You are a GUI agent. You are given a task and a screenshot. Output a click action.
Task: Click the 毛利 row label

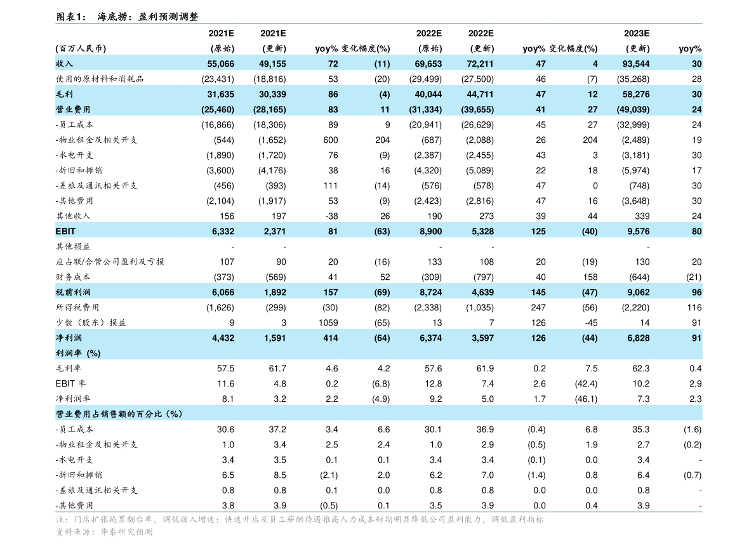coord(64,95)
